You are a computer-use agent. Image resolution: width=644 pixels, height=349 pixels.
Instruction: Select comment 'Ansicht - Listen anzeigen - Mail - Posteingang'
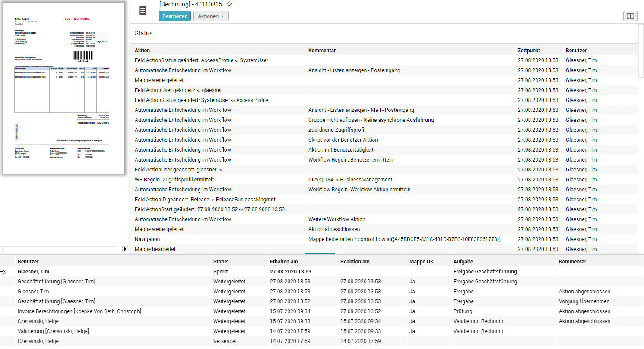click(x=361, y=110)
